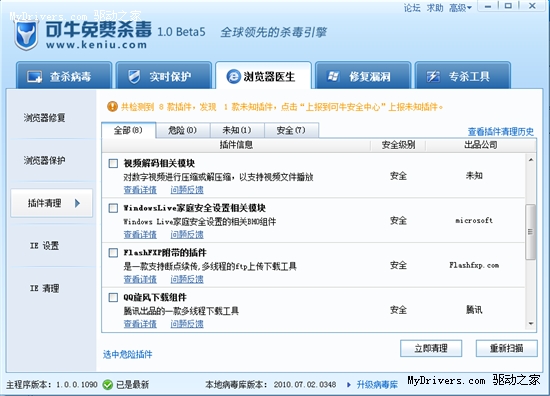This screenshot has width=550, height=396.
Task: Click the 腾讯 company cell
Action: (x=474, y=310)
